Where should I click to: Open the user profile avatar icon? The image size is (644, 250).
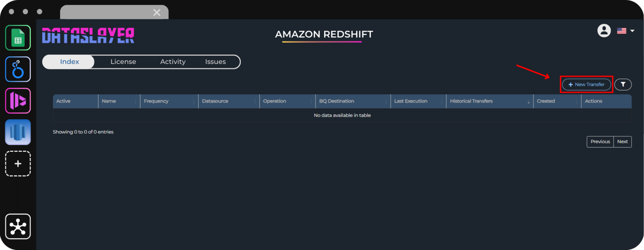pos(604,31)
